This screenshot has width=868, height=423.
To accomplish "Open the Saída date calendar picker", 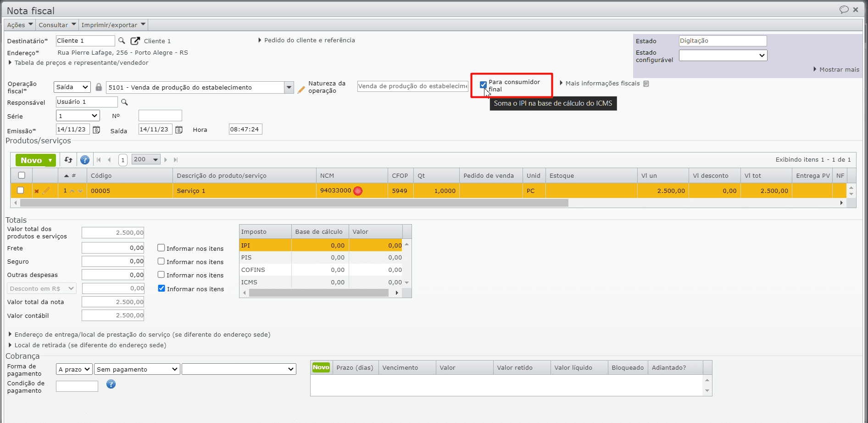I will (179, 130).
